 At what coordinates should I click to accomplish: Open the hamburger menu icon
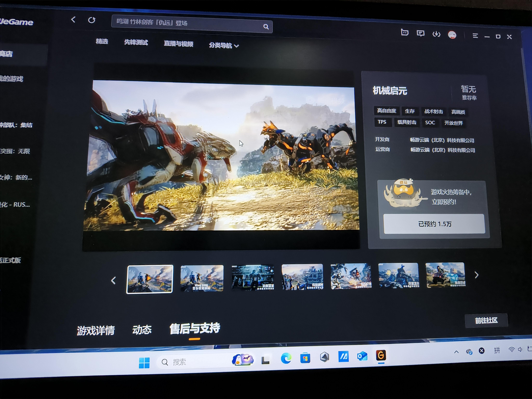[475, 36]
